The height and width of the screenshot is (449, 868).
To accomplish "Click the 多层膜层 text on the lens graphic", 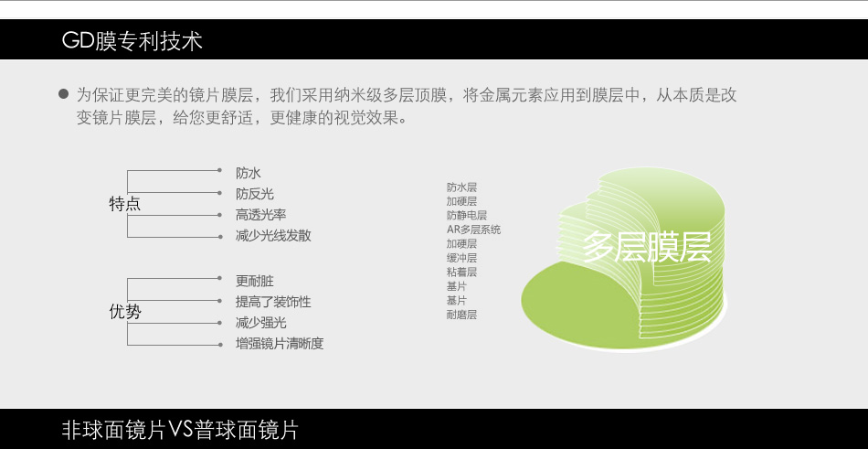I will click(x=647, y=247).
